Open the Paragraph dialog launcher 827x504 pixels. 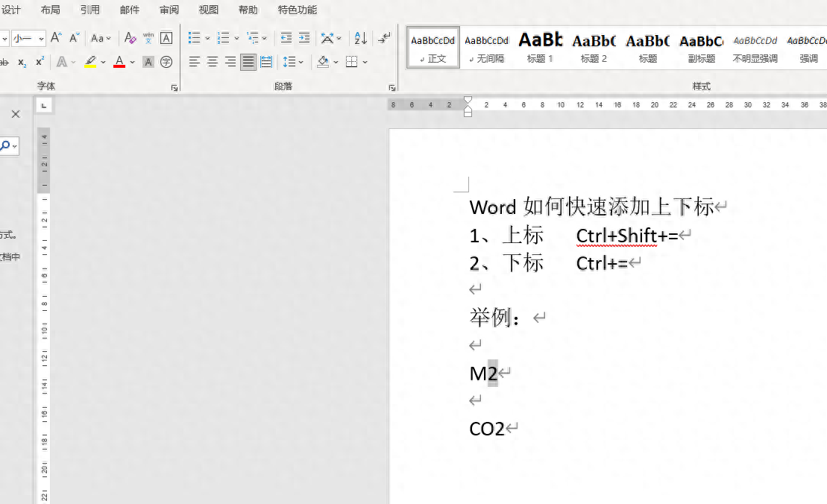(392, 88)
